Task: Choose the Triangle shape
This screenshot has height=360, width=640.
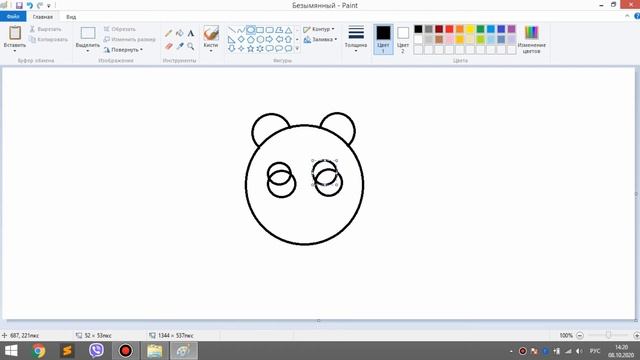Action: click(x=289, y=30)
